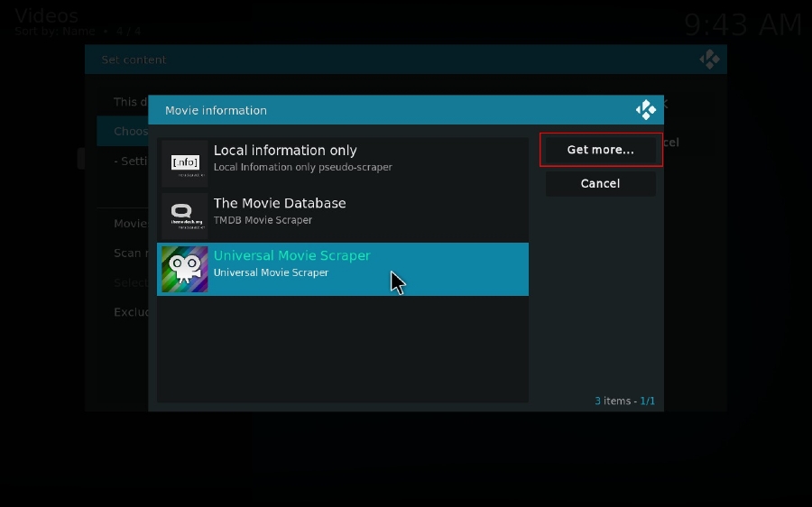Click the 'Set content' title in background window
The image size is (812, 507).
pyautogui.click(x=134, y=60)
